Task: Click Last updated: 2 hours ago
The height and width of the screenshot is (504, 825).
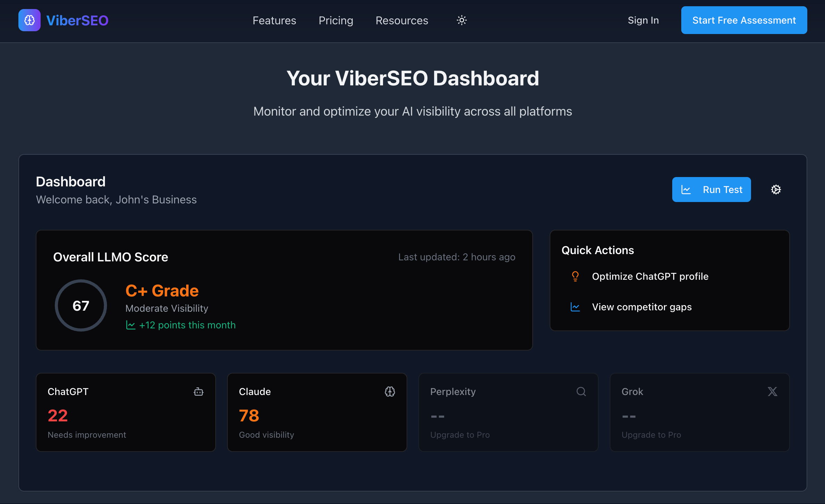Action: [457, 257]
